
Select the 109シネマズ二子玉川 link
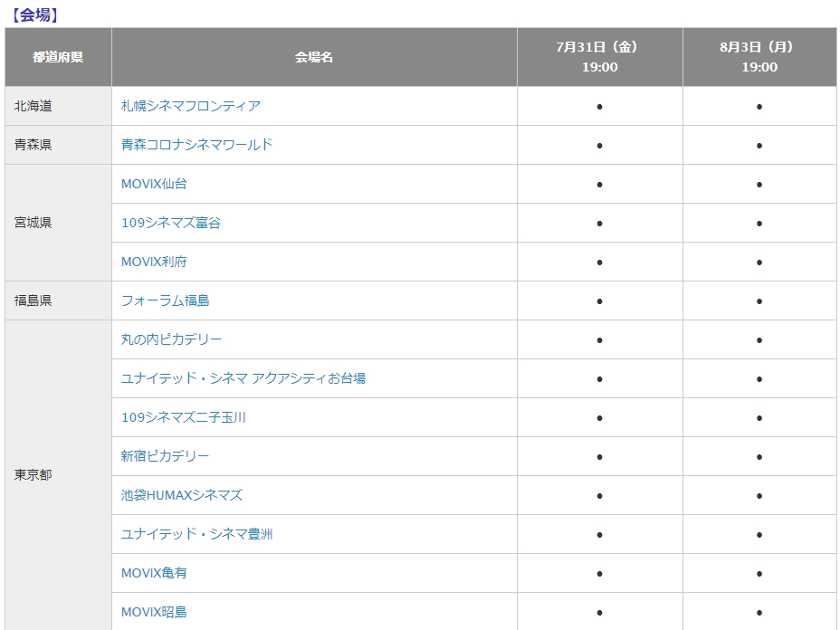tap(183, 417)
